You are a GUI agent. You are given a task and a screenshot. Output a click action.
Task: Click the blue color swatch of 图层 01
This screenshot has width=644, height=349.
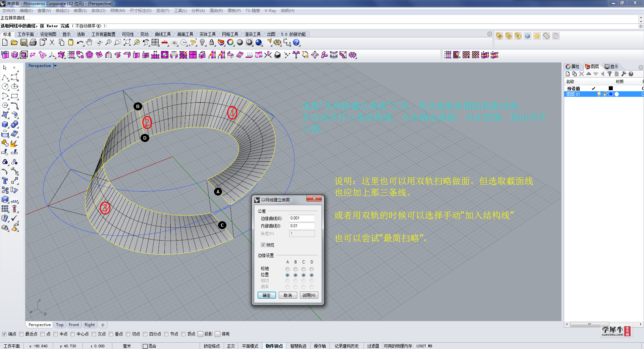point(611,94)
